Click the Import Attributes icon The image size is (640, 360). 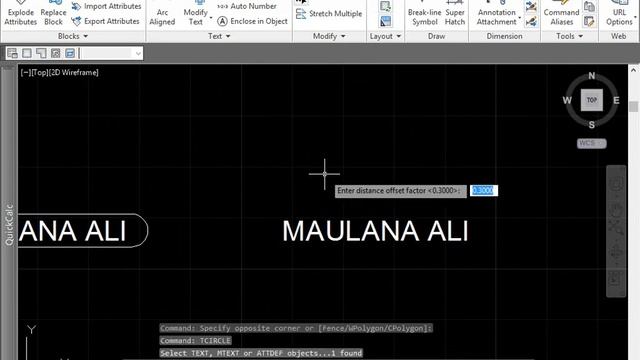[76, 7]
